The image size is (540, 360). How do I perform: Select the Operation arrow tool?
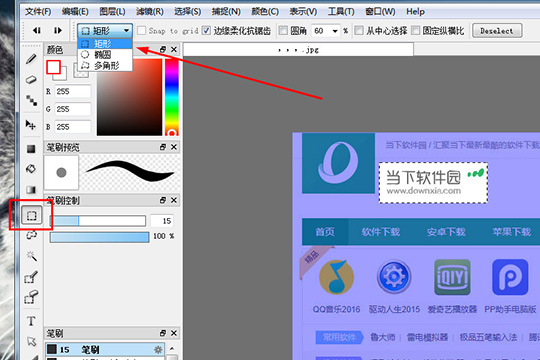pyautogui.click(x=31, y=341)
